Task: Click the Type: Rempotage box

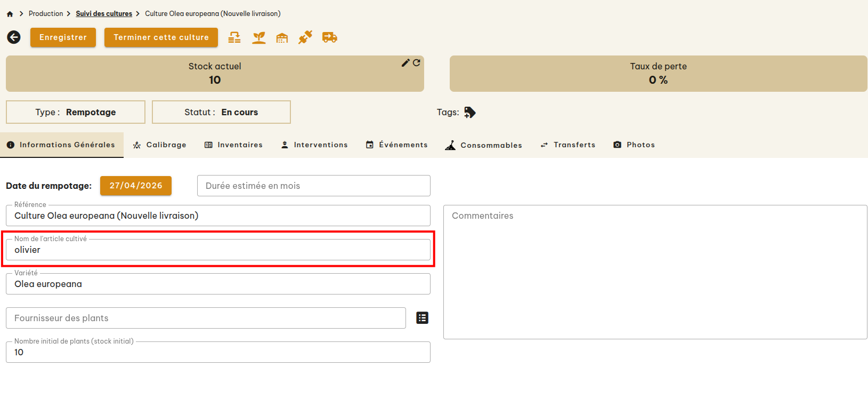Action: tap(76, 112)
